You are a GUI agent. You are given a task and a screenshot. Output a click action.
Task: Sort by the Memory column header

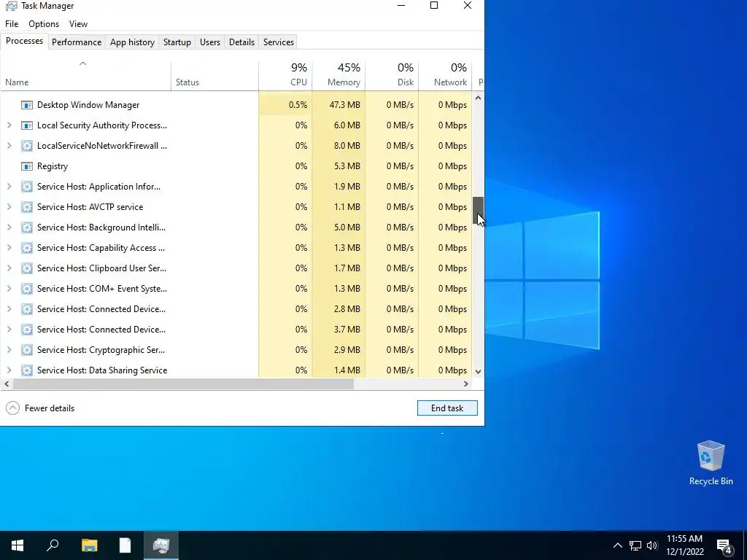[x=338, y=75]
